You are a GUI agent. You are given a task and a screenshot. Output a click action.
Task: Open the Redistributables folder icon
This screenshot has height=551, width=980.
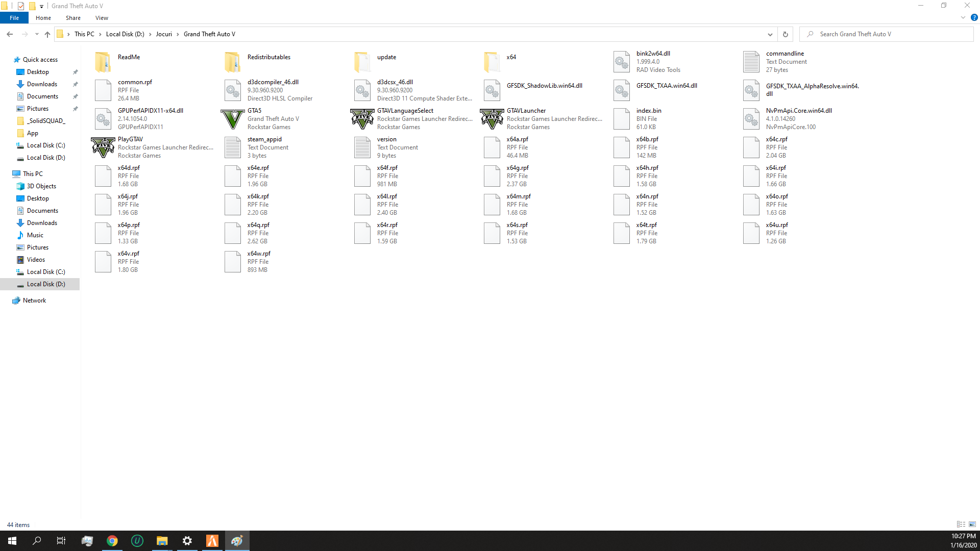(233, 62)
